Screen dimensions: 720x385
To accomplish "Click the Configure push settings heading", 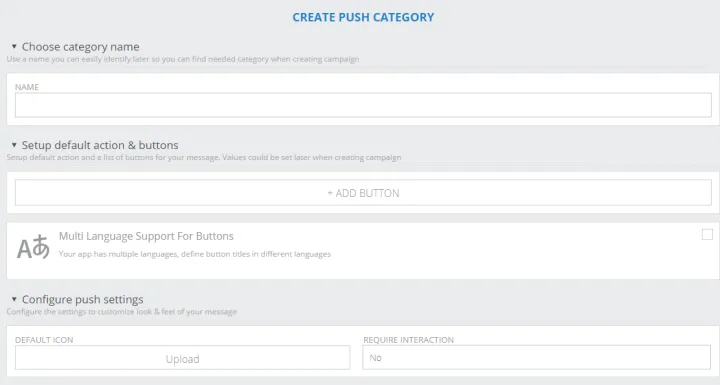I will (83, 300).
